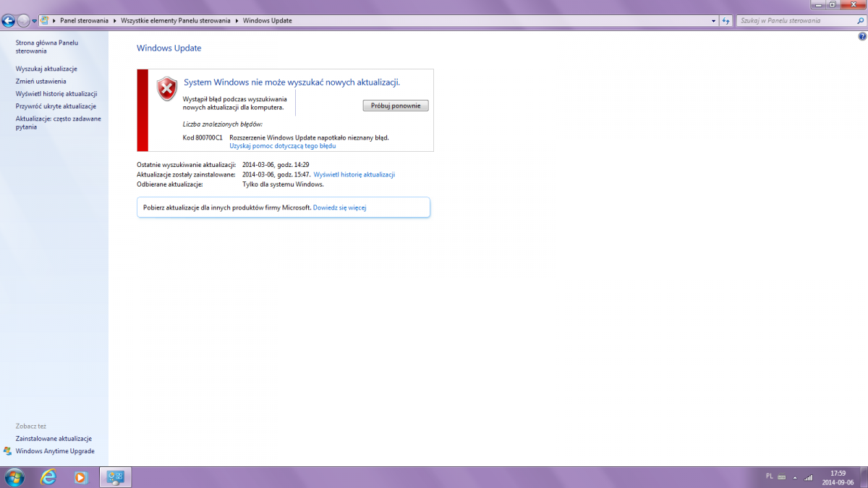Expand arrow after Wszystkie elementy Panelu sterowania
Image resolution: width=868 pixels, height=488 pixels.
pyautogui.click(x=237, y=20)
